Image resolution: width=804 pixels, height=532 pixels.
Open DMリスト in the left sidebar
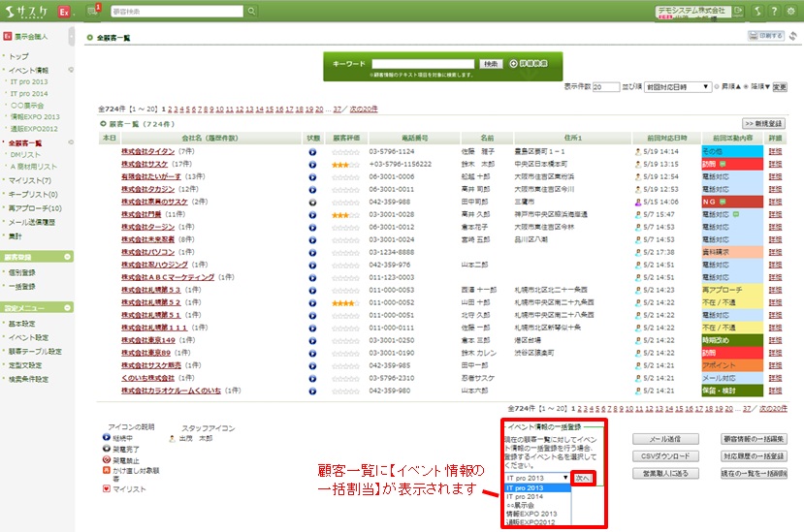click(25, 155)
